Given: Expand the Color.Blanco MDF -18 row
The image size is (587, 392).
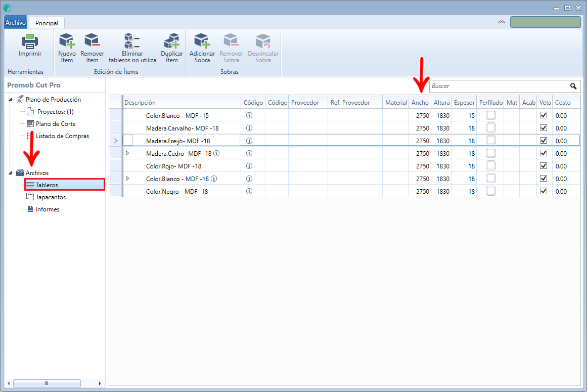Looking at the screenshot, I should (127, 179).
